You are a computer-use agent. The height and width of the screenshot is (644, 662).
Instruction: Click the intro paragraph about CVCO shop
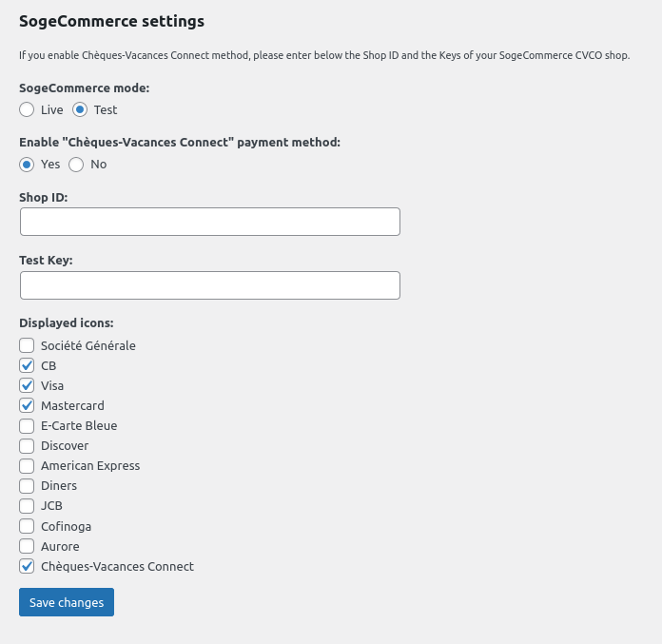coord(324,55)
